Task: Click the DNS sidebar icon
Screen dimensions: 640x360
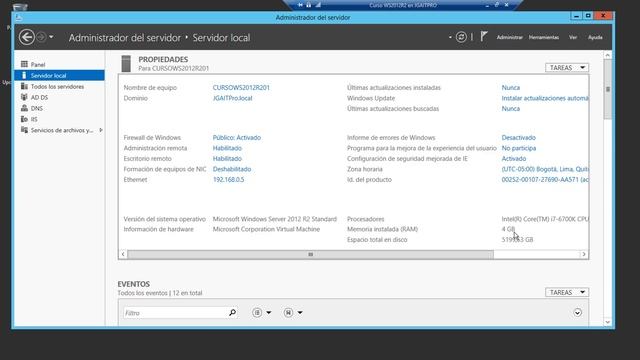Action: 24,108
